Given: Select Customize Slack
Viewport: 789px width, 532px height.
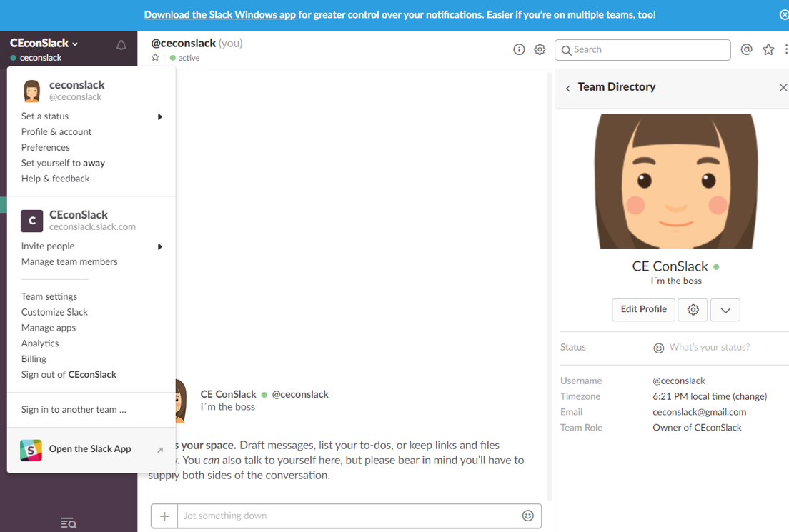Looking at the screenshot, I should (x=54, y=312).
